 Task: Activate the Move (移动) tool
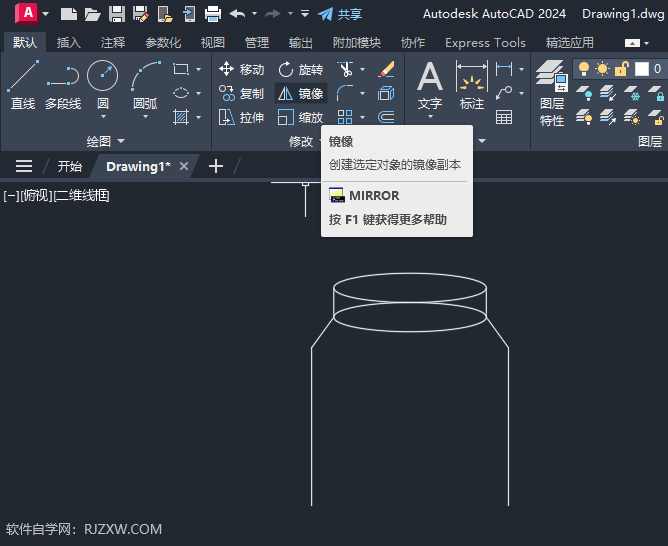242,69
